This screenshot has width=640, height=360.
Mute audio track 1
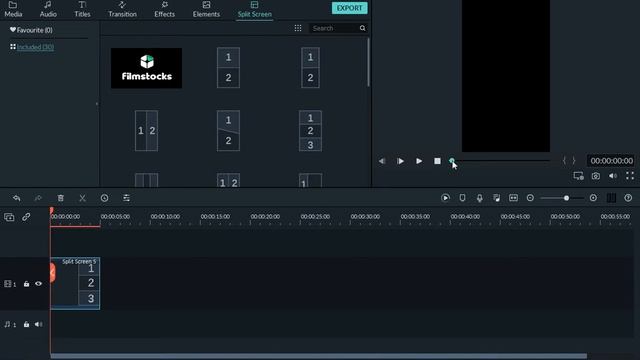pyautogui.click(x=38, y=324)
